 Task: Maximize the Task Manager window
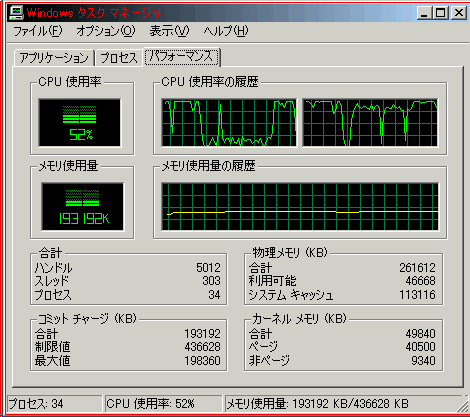tap(440, 13)
